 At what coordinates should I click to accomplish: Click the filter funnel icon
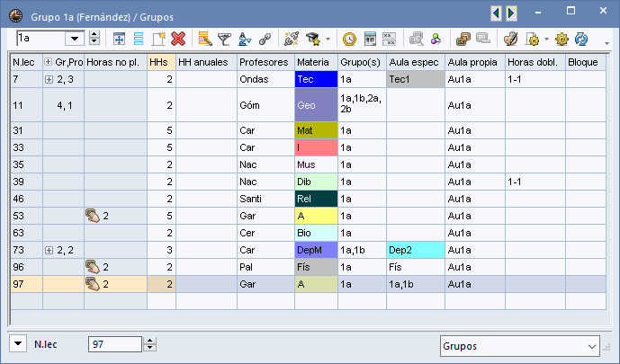click(224, 39)
